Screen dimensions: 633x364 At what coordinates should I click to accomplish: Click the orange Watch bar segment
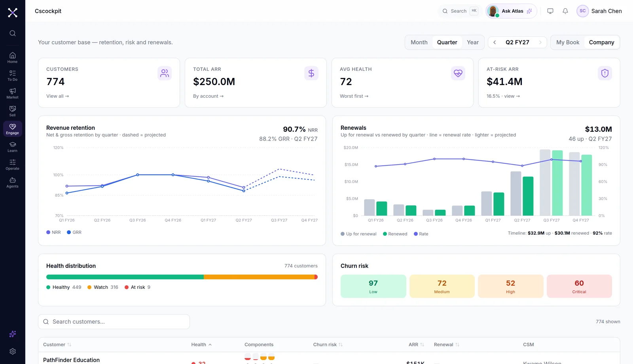(x=259, y=277)
